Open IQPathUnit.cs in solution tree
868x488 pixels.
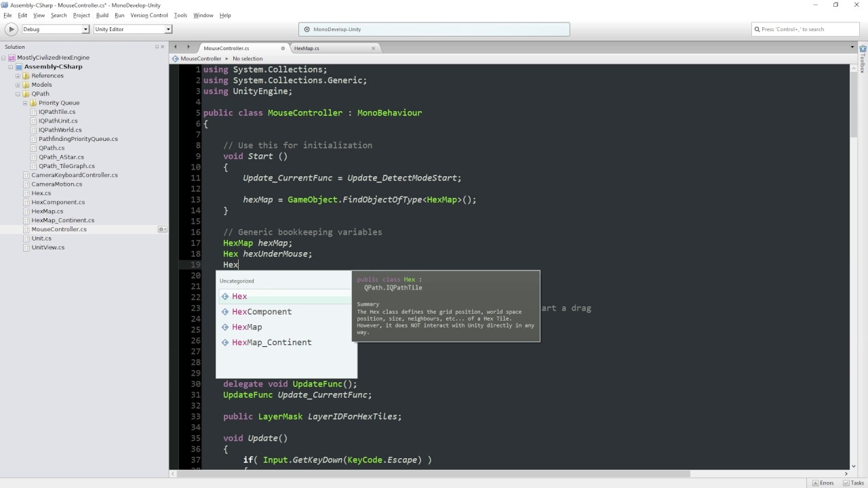pos(58,121)
